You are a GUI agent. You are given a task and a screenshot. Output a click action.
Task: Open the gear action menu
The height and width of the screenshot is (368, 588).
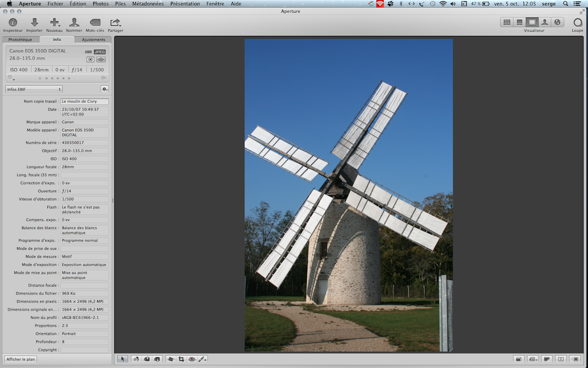[x=105, y=89]
